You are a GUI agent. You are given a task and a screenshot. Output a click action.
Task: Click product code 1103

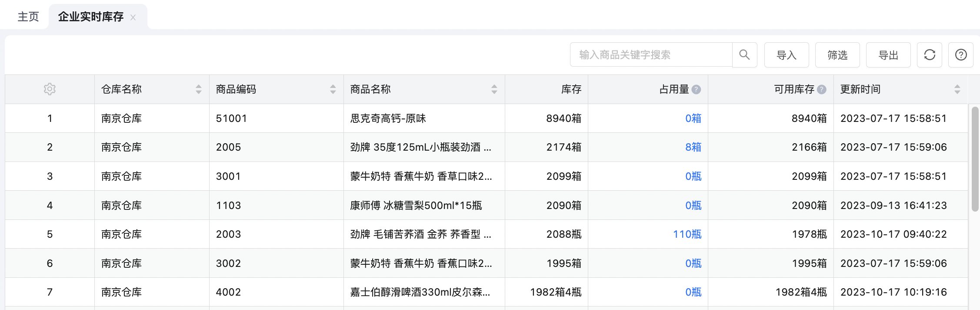click(228, 206)
